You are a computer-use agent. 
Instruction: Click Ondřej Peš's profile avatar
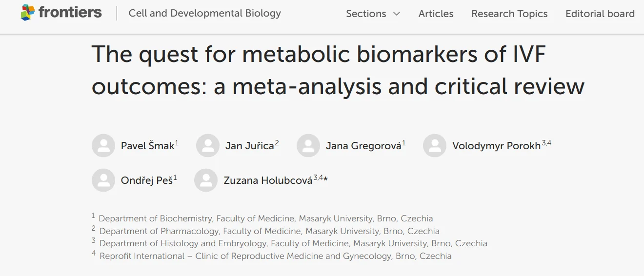pyautogui.click(x=103, y=180)
